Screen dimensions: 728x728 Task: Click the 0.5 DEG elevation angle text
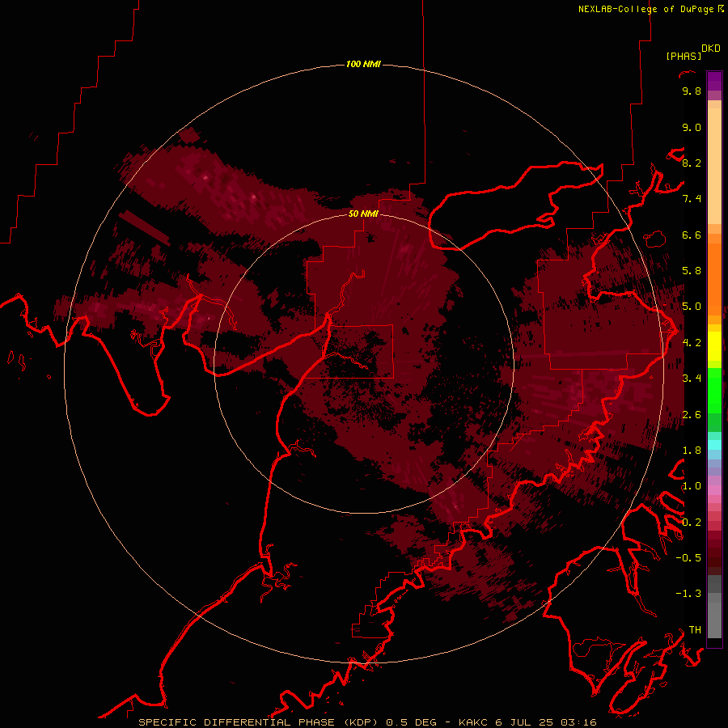(x=412, y=722)
